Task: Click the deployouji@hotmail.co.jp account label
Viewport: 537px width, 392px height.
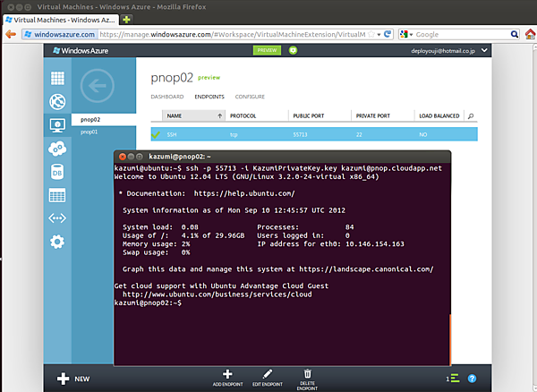Action: tap(443, 51)
